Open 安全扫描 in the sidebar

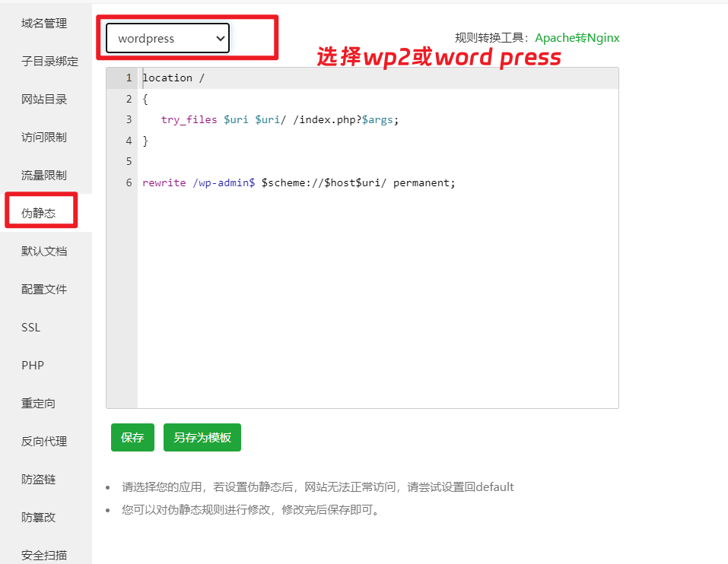44,555
